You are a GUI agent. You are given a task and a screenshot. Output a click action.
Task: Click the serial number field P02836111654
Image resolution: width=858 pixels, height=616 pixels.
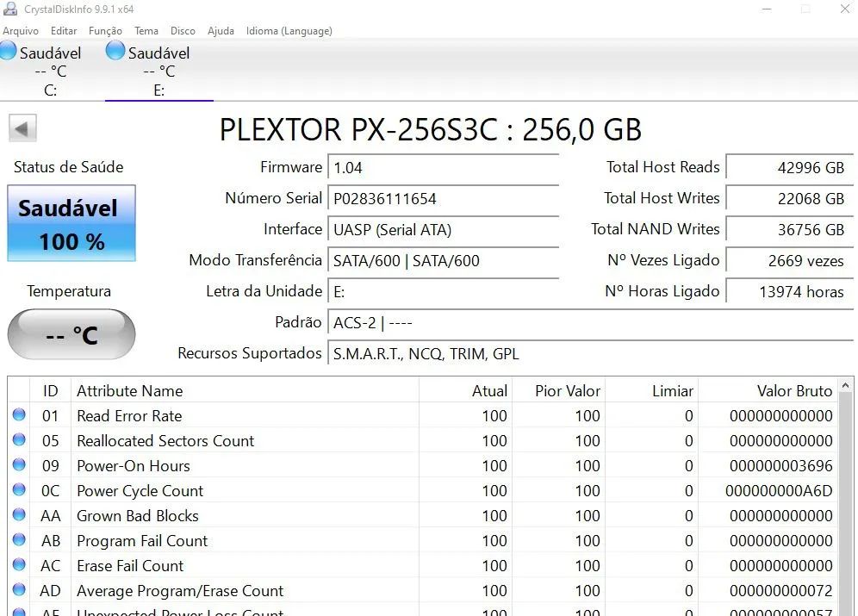pos(444,199)
